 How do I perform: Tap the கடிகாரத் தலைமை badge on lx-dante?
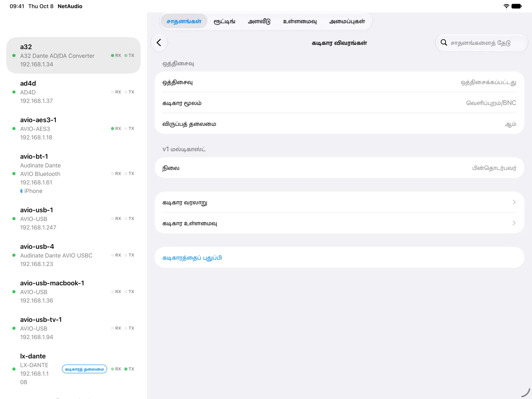click(x=84, y=369)
